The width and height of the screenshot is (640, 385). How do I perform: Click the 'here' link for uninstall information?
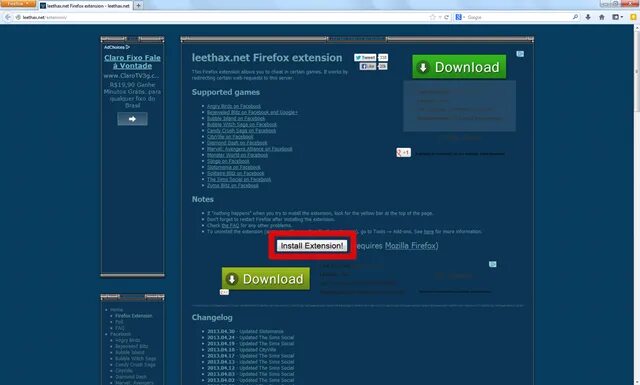point(429,231)
